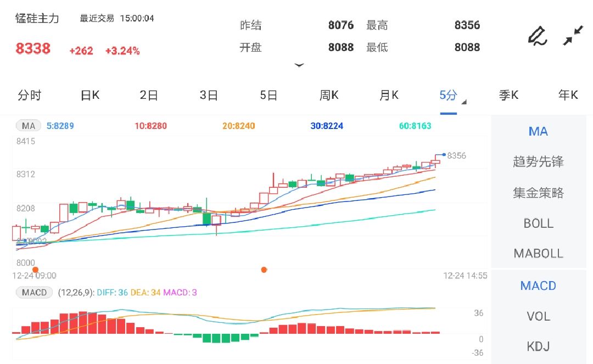Click the 8356 high price label
The height and width of the screenshot is (364, 593).
tap(456, 156)
